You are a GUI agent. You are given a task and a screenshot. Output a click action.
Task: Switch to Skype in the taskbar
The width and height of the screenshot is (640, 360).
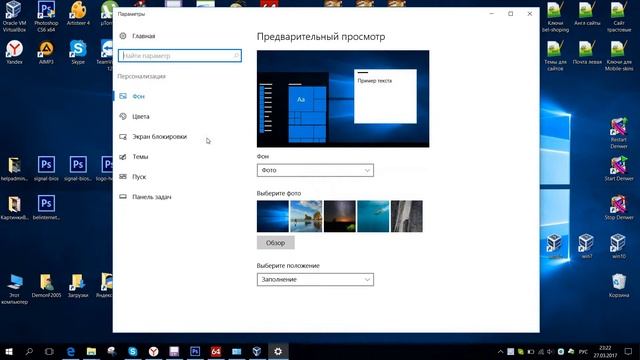tap(133, 351)
